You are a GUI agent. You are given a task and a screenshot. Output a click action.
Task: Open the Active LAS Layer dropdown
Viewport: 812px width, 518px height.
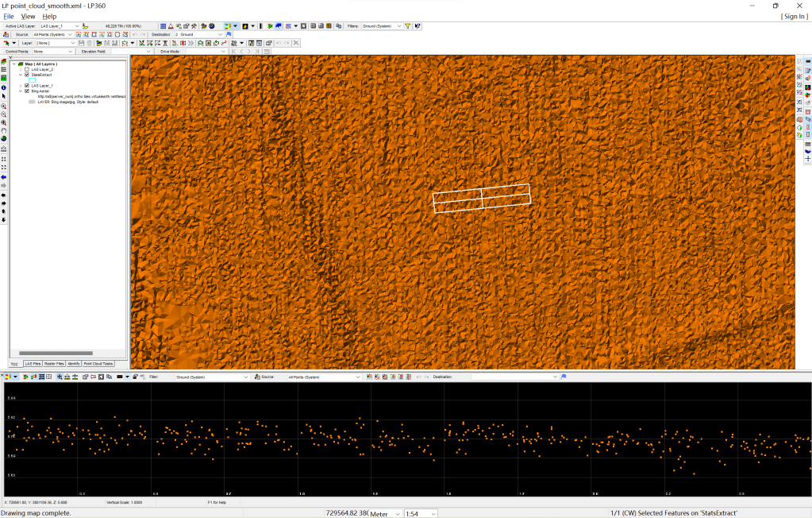coord(77,26)
